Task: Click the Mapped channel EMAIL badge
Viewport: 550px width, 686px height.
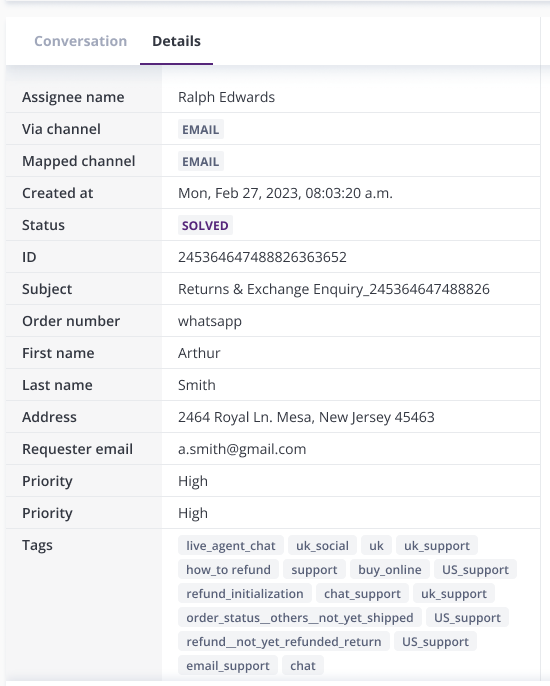Action: pos(201,161)
